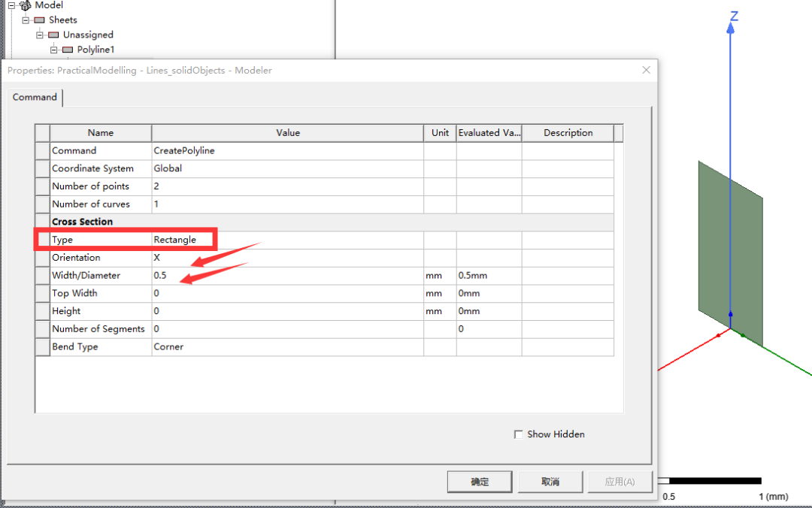Click the Bend Type row label

click(x=101, y=347)
